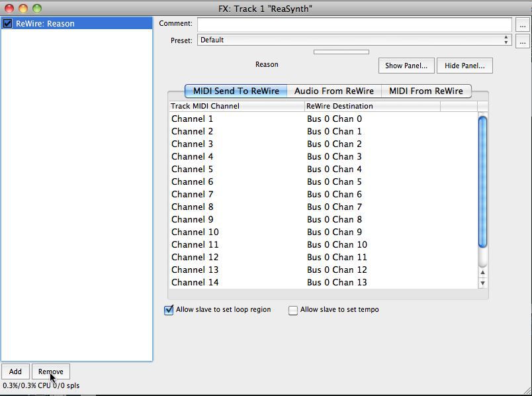Click the scrollbar up arrow
The image size is (532, 396).
(482, 272)
